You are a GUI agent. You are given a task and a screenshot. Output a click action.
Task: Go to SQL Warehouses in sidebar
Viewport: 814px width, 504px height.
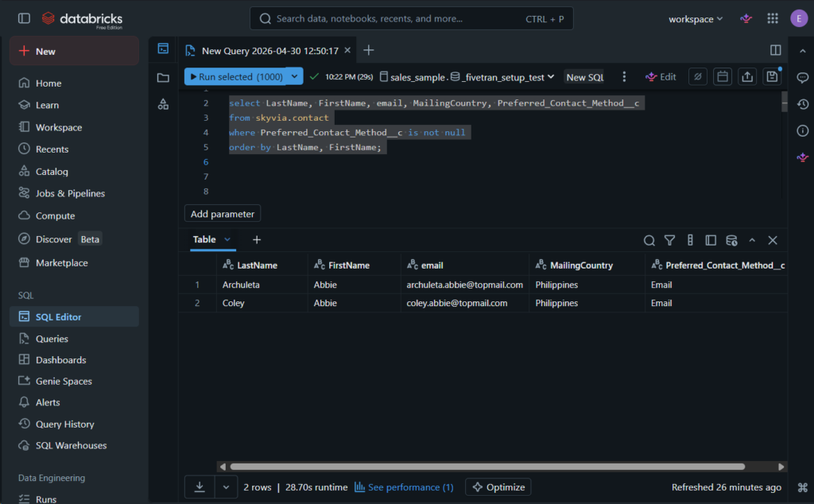(74, 445)
